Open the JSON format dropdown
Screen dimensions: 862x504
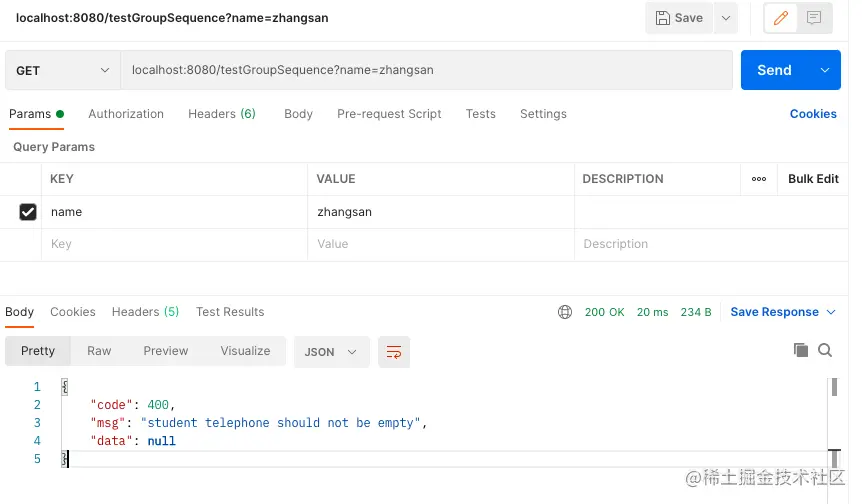331,352
